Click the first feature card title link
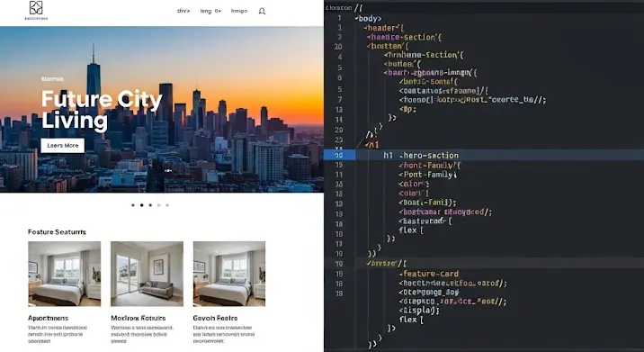Screen dimensions: 644x352 (48, 318)
